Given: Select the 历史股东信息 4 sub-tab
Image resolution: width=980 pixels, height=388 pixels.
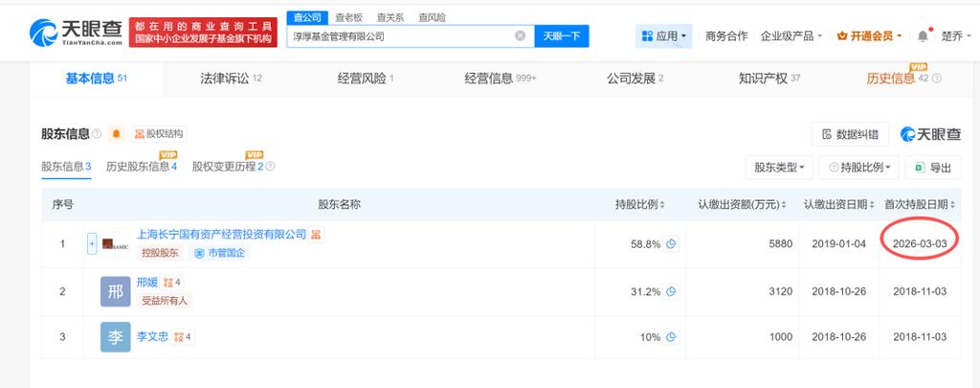Looking at the screenshot, I should (142, 167).
